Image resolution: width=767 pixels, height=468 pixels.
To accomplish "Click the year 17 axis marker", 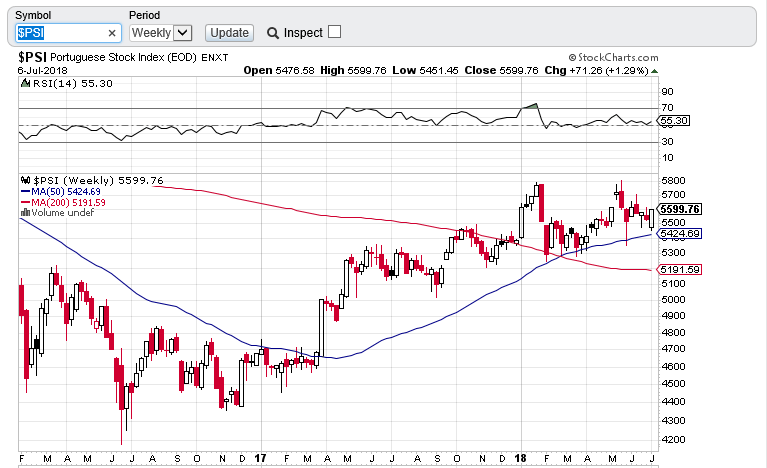I will (260, 458).
